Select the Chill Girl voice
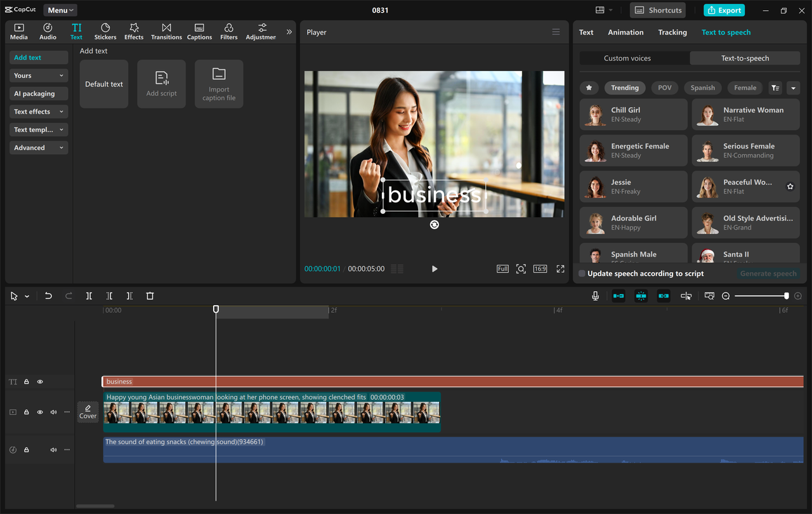 click(633, 114)
